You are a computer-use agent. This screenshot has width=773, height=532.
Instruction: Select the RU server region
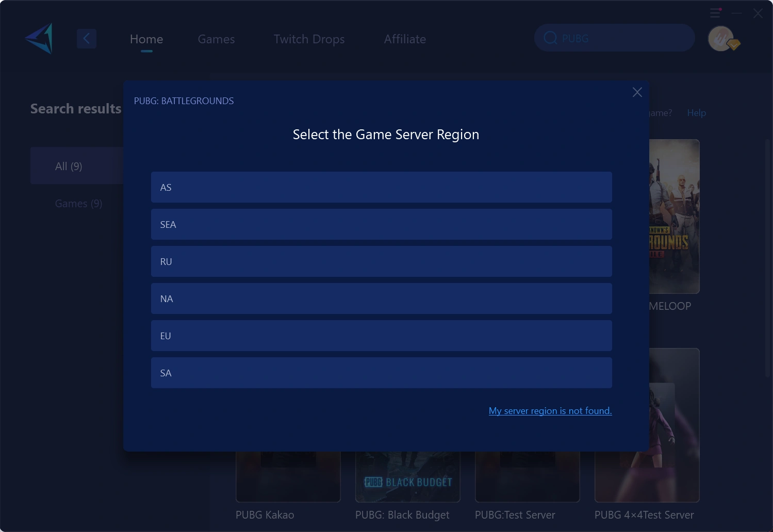[381, 261]
